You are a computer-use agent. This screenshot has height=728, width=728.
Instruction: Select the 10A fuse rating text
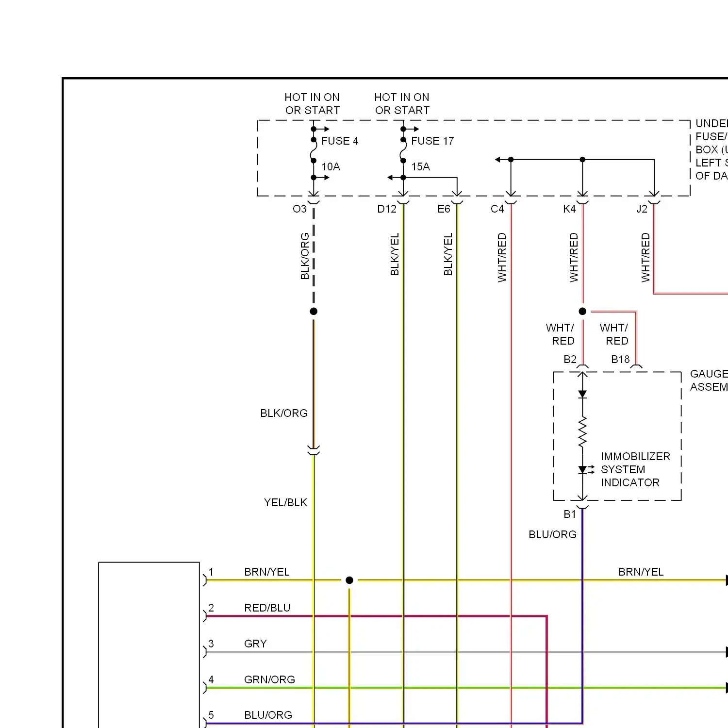point(331,167)
